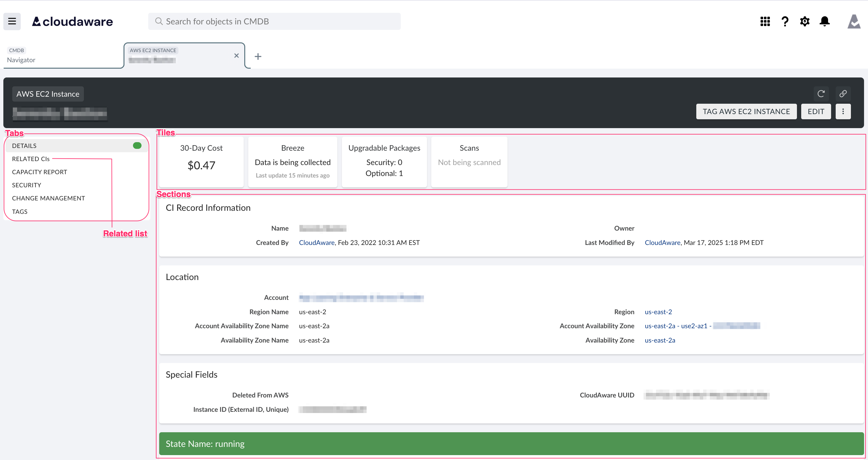The image size is (868, 460).
Task: Open the apps grid launcher
Action: (x=765, y=21)
